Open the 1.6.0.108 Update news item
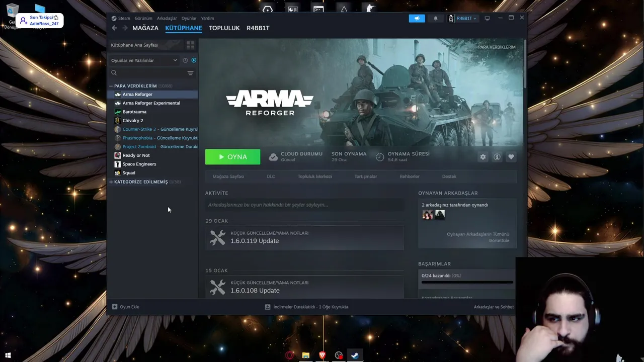 (304, 287)
